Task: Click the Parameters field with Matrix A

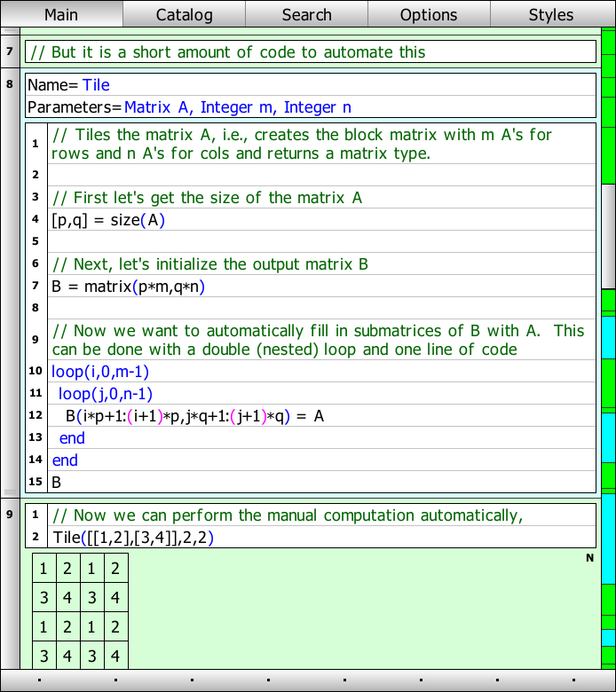Action: (237, 107)
